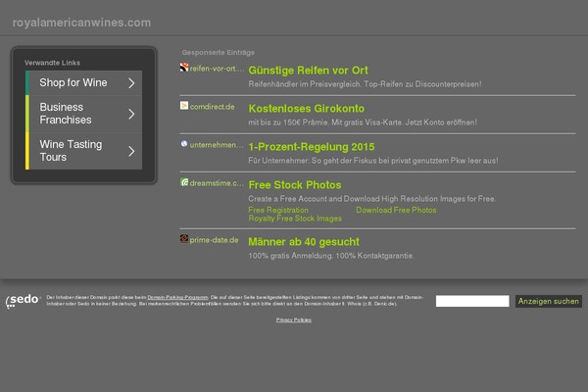This screenshot has width=588, height=392.
Task: Click Reifenhändler im Preisvergleich description text
Action: [x=365, y=84]
